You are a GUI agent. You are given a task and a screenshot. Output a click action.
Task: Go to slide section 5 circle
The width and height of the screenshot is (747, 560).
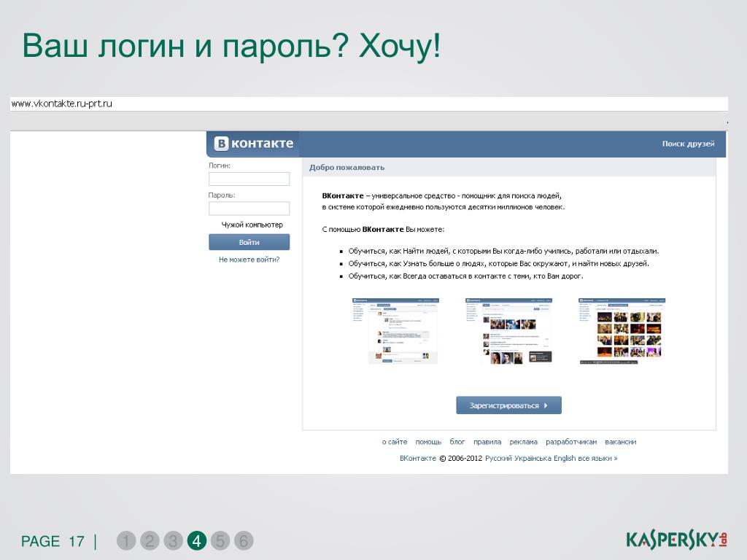point(220,540)
